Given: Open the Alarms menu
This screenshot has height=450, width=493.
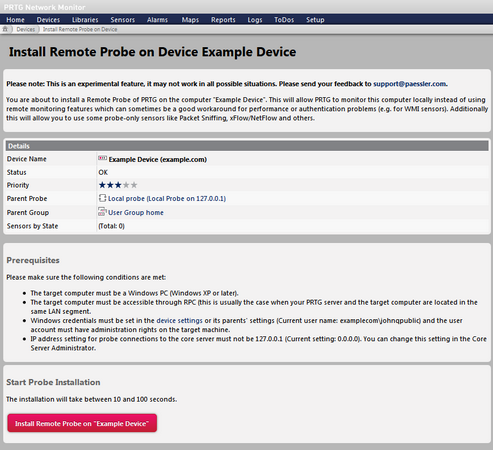Looking at the screenshot, I should pyautogui.click(x=157, y=20).
